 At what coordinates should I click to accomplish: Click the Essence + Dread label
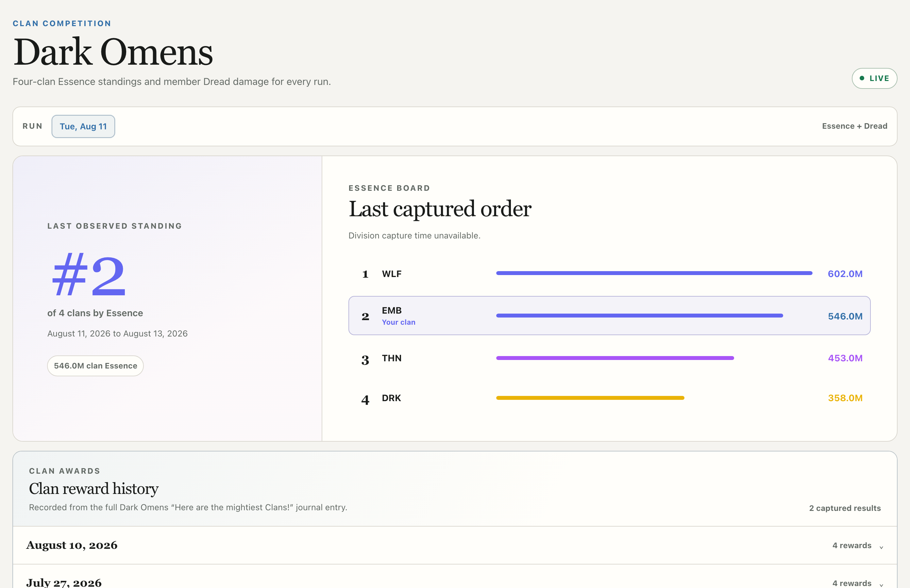(855, 126)
